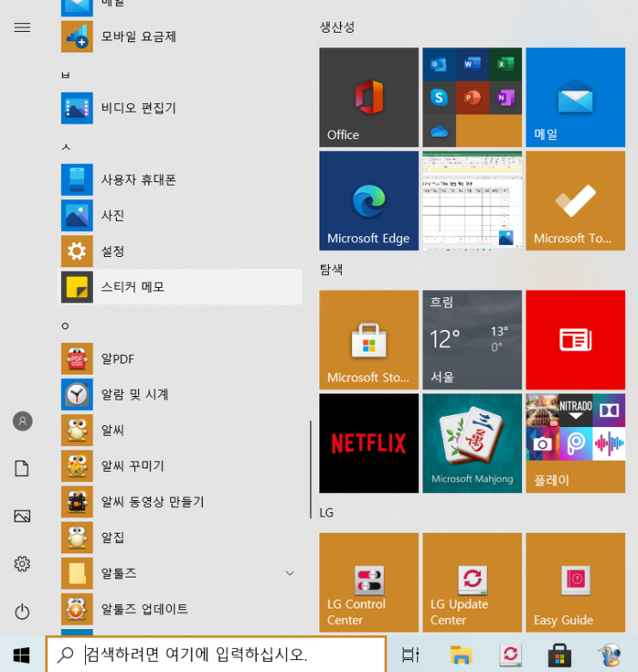Screen dimensions: 638x672
Task: Open 알집 application
Action: click(179, 537)
